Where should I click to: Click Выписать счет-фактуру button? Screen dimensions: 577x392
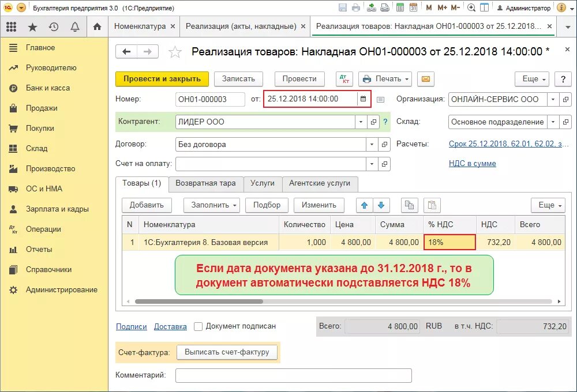tap(227, 352)
